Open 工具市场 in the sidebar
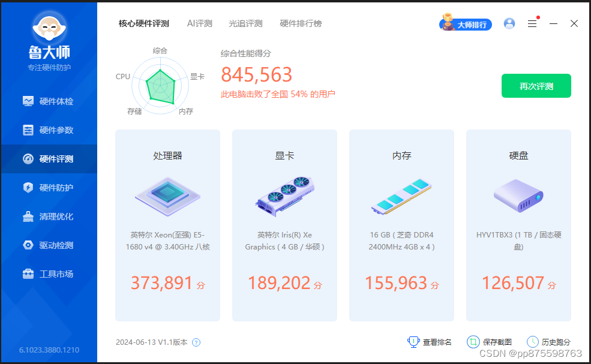Image resolution: width=591 pixels, height=364 pixels. 48,274
